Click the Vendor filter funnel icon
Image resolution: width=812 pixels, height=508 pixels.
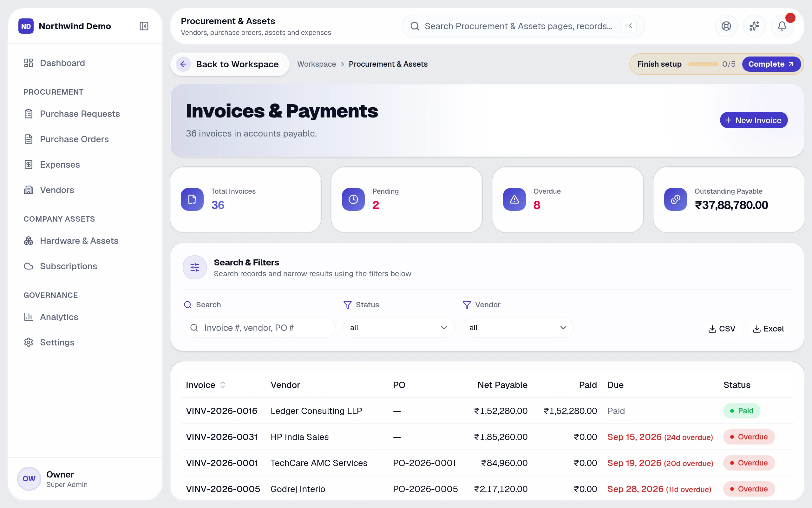coord(467,305)
